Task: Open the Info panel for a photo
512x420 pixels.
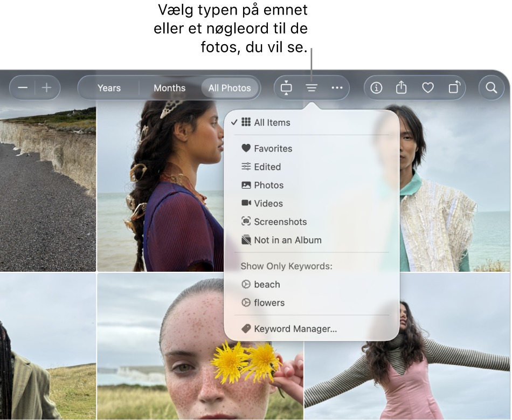Action: point(376,87)
